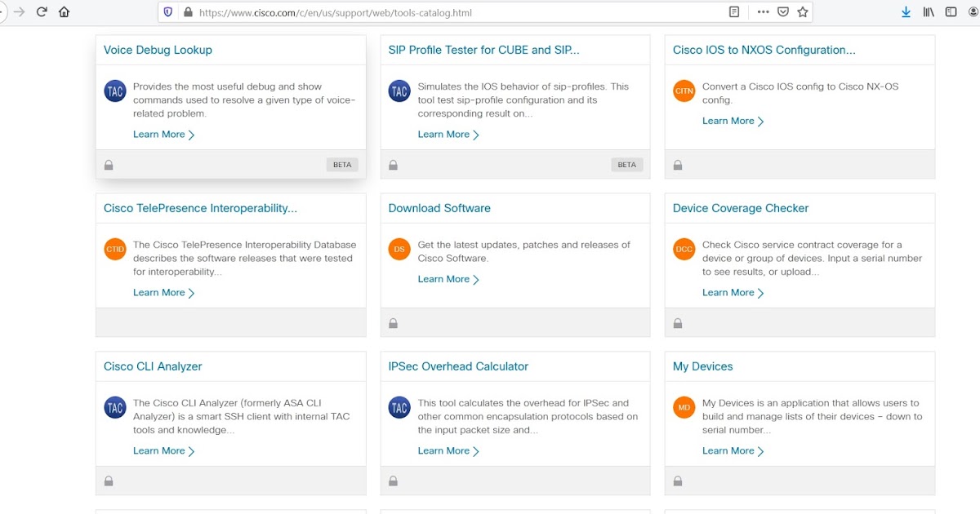The width and height of the screenshot is (980, 514).
Task: Learn More about IPSec Overhead Calculator
Action: tap(448, 451)
